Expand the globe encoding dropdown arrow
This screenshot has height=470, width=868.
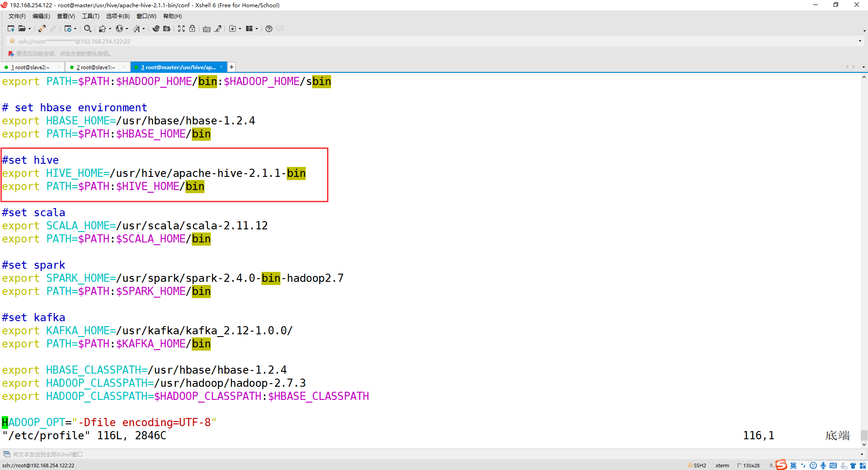[x=127, y=28]
